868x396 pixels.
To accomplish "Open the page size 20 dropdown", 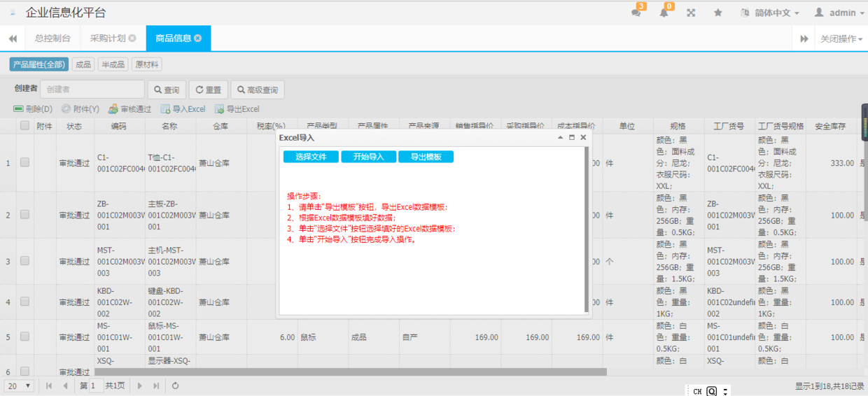I will click(x=19, y=386).
